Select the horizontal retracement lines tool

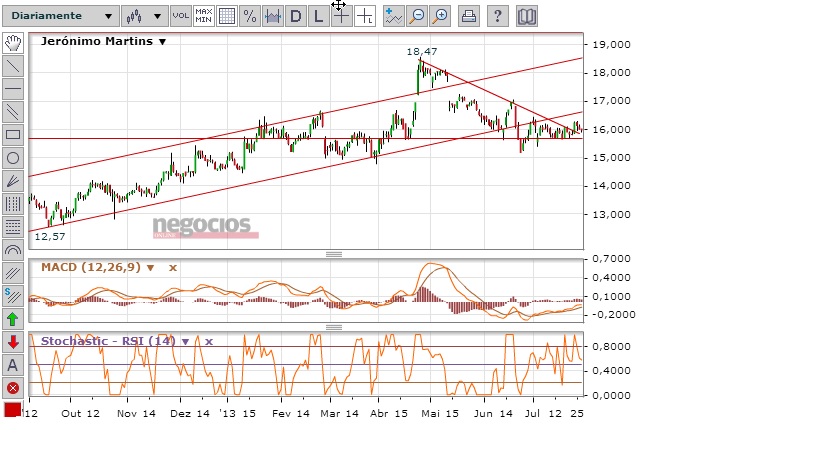[x=13, y=227]
